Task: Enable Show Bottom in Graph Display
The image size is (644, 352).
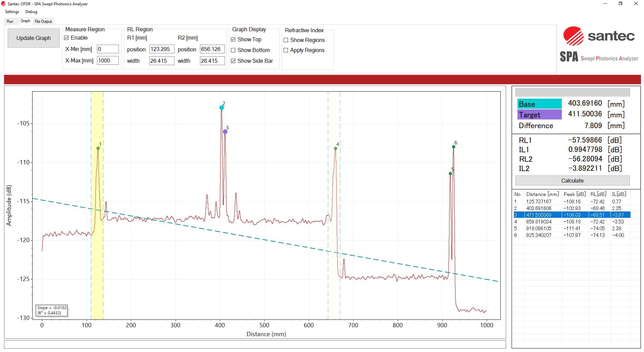Action: tap(234, 50)
